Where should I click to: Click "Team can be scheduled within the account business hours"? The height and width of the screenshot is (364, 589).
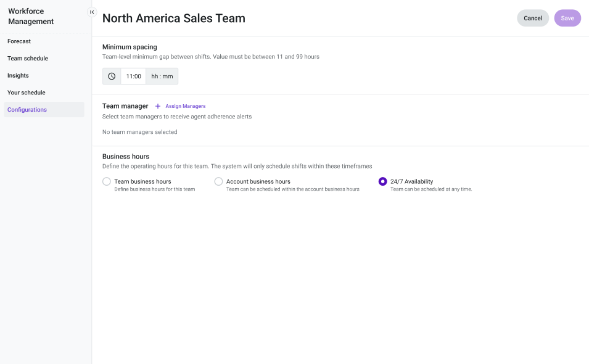pos(292,189)
